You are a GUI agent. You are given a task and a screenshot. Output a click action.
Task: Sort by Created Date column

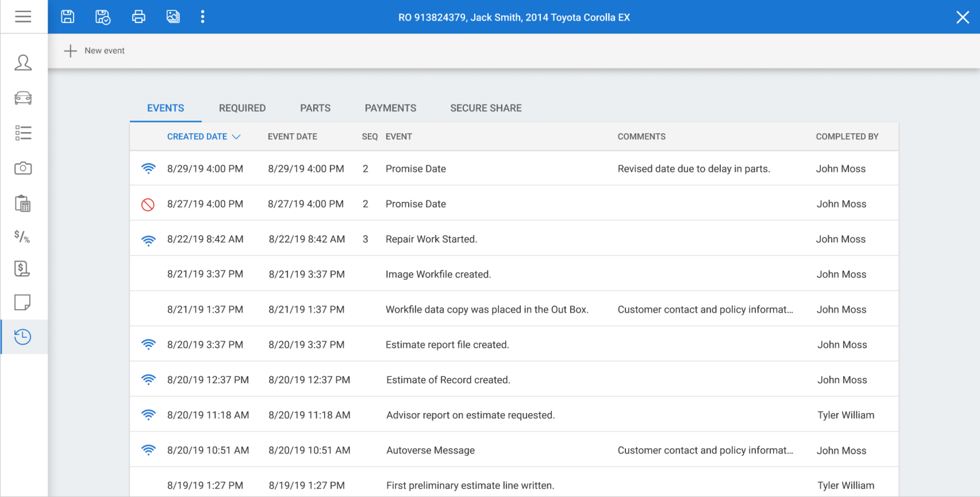point(197,136)
